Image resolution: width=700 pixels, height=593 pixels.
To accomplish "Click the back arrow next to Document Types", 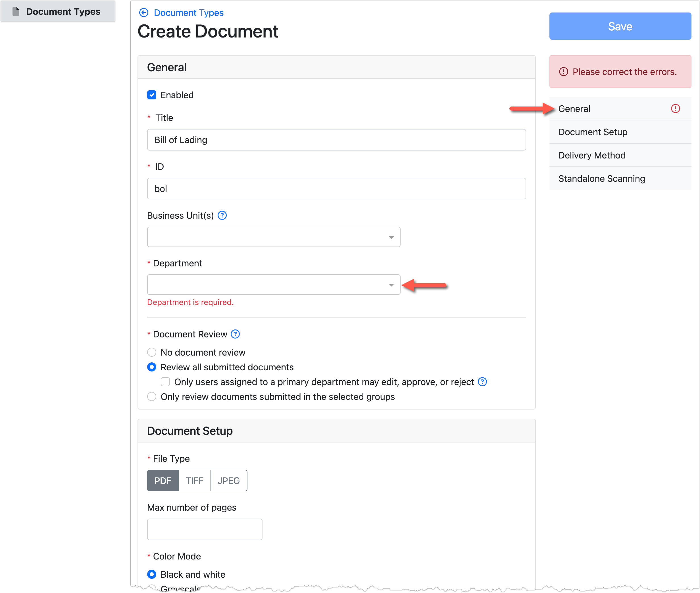I will point(144,12).
